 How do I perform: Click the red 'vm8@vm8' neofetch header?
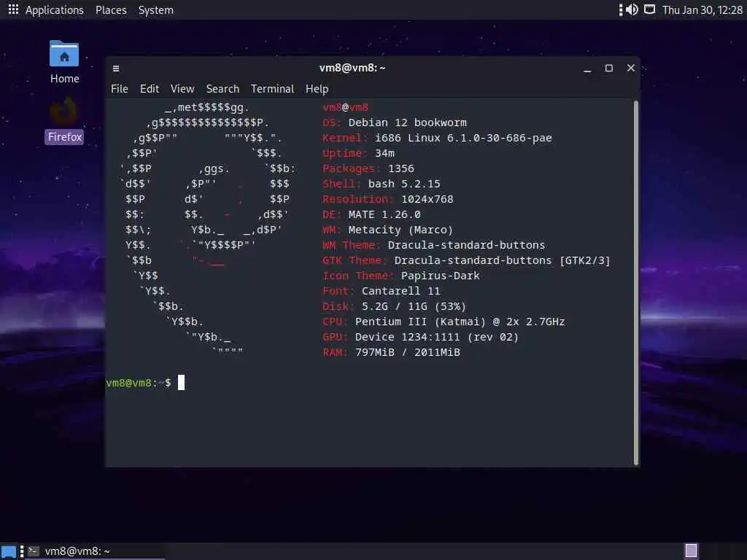pos(345,107)
